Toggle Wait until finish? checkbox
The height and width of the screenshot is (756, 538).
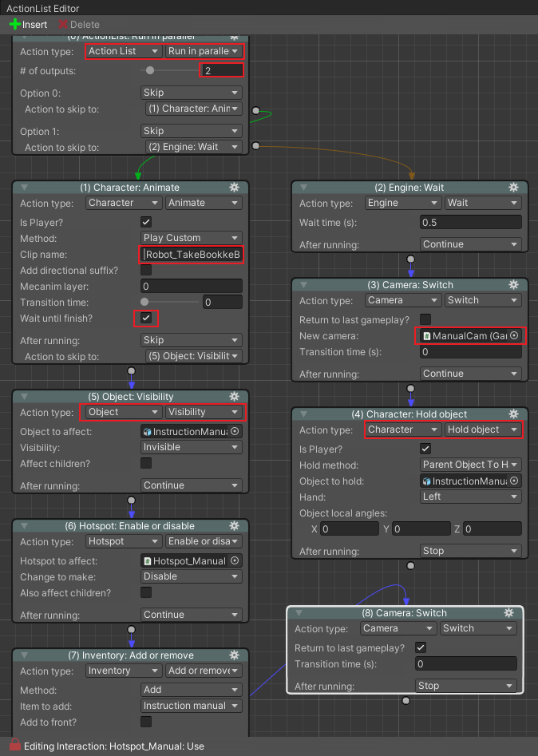coord(146,319)
